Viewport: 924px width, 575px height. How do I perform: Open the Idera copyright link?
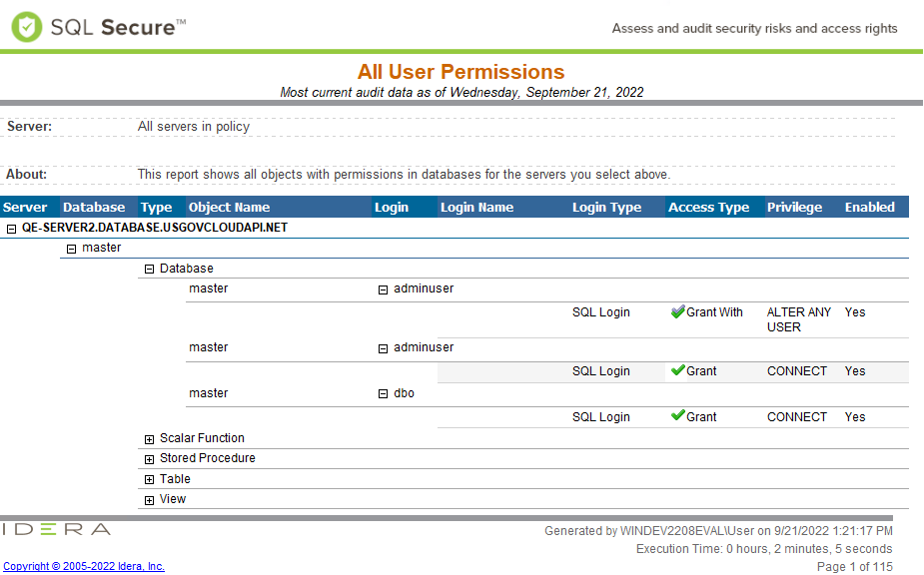(84, 566)
